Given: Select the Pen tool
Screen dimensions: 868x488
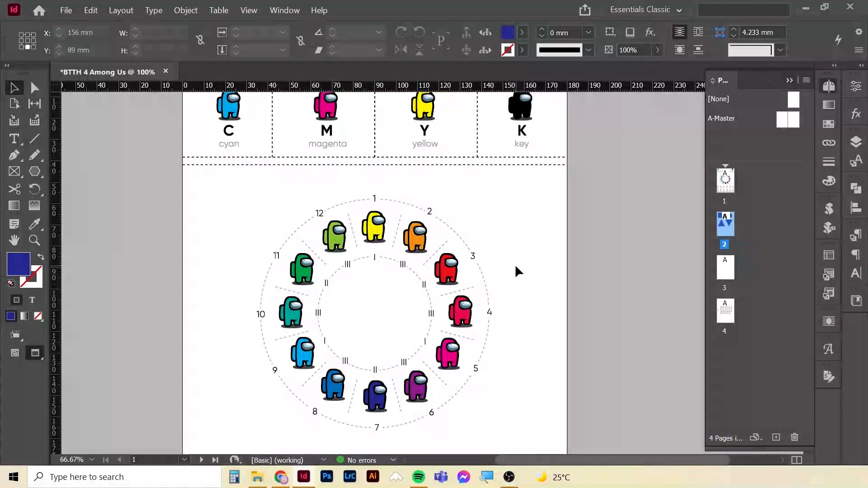Looking at the screenshot, I should tap(14, 155).
